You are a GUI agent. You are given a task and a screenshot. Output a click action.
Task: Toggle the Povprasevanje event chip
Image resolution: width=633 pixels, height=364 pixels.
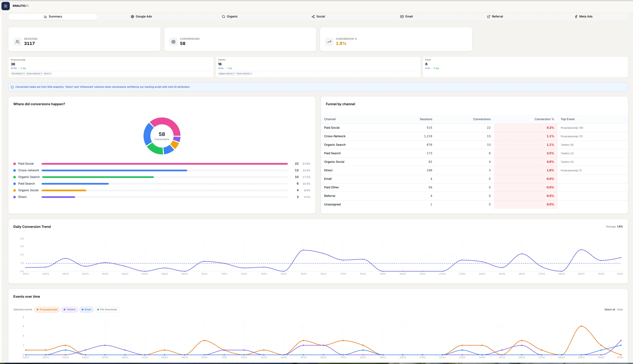pyautogui.click(x=47, y=309)
